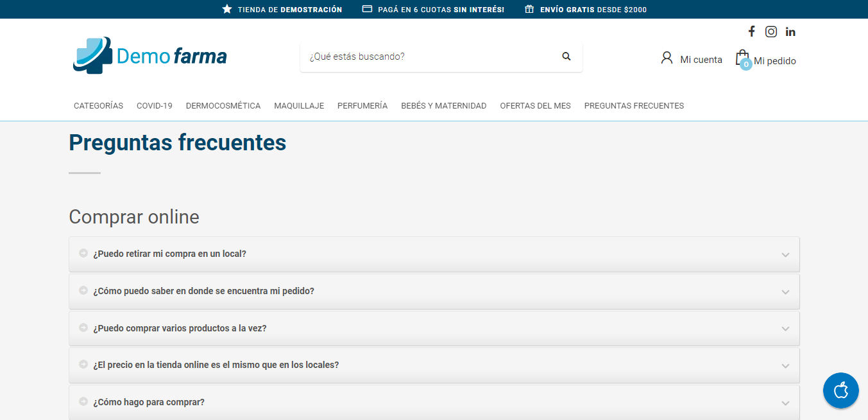Image resolution: width=868 pixels, height=420 pixels.
Task: Click the Preguntas frecuentes page heading
Action: [178, 143]
